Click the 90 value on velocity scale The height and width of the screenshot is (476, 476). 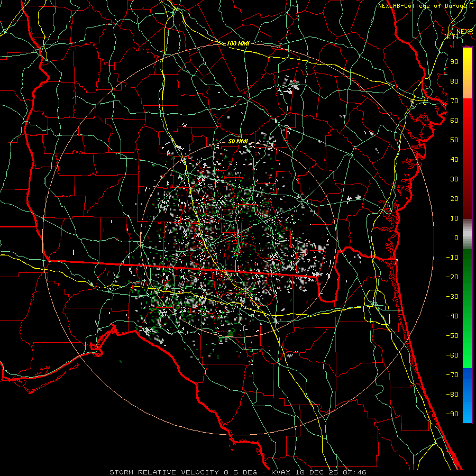click(x=454, y=62)
